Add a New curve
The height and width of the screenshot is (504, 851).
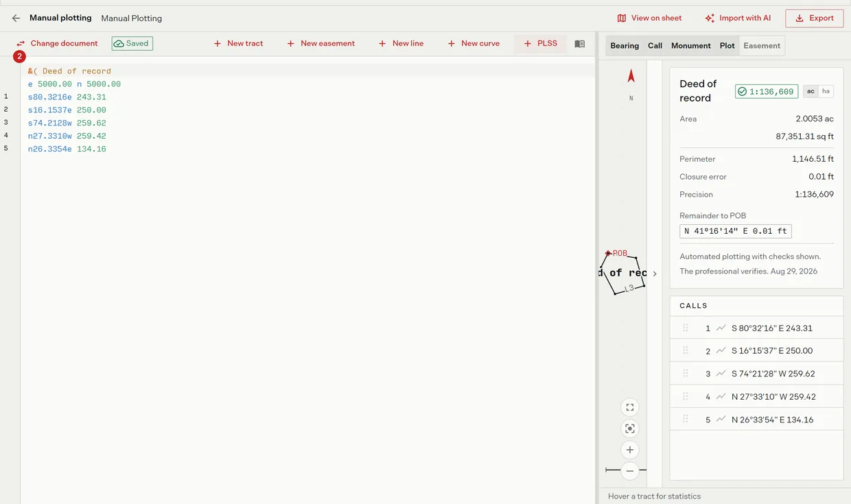tap(474, 43)
